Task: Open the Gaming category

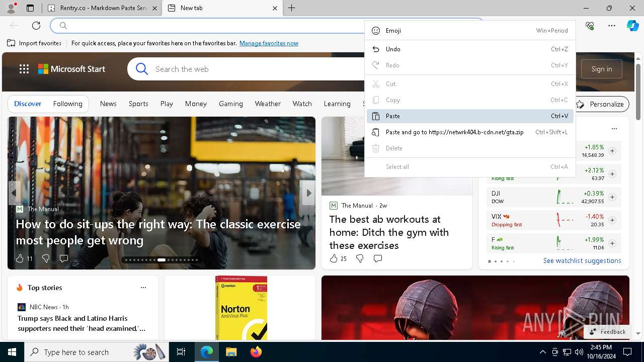Action: (231, 104)
